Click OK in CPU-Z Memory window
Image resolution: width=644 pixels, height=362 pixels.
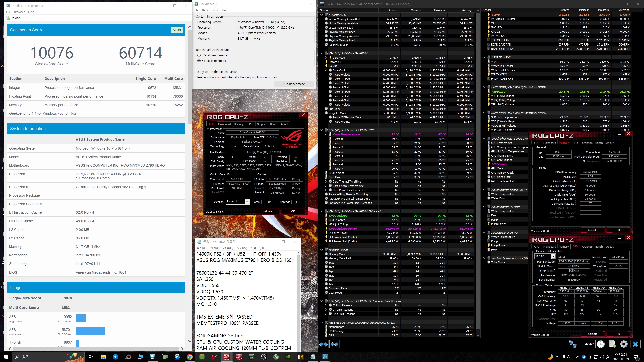[618, 230]
